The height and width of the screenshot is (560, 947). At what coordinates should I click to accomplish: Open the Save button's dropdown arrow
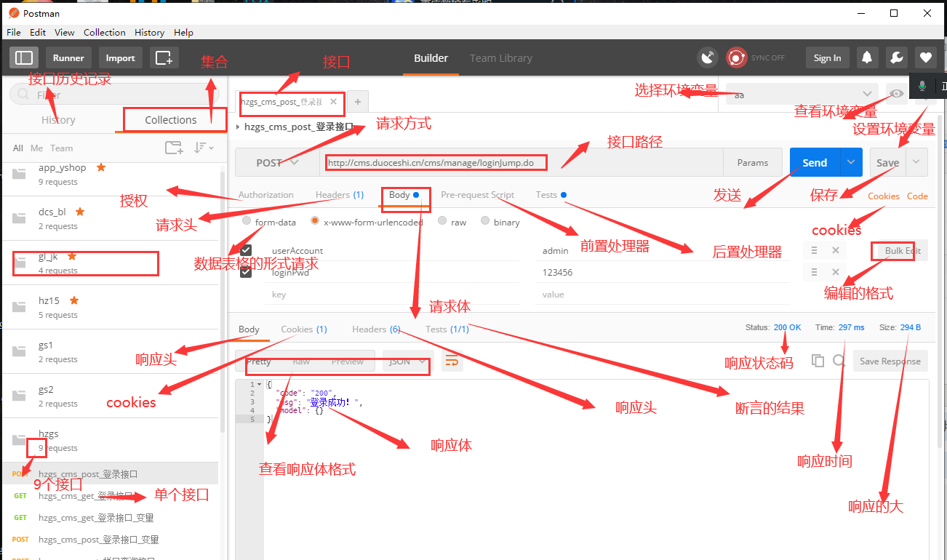coord(918,163)
